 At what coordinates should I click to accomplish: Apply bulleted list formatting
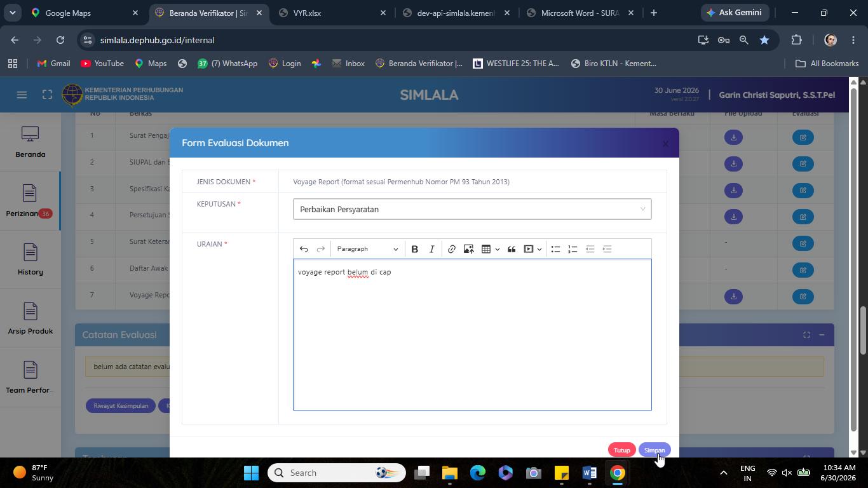pyautogui.click(x=555, y=249)
